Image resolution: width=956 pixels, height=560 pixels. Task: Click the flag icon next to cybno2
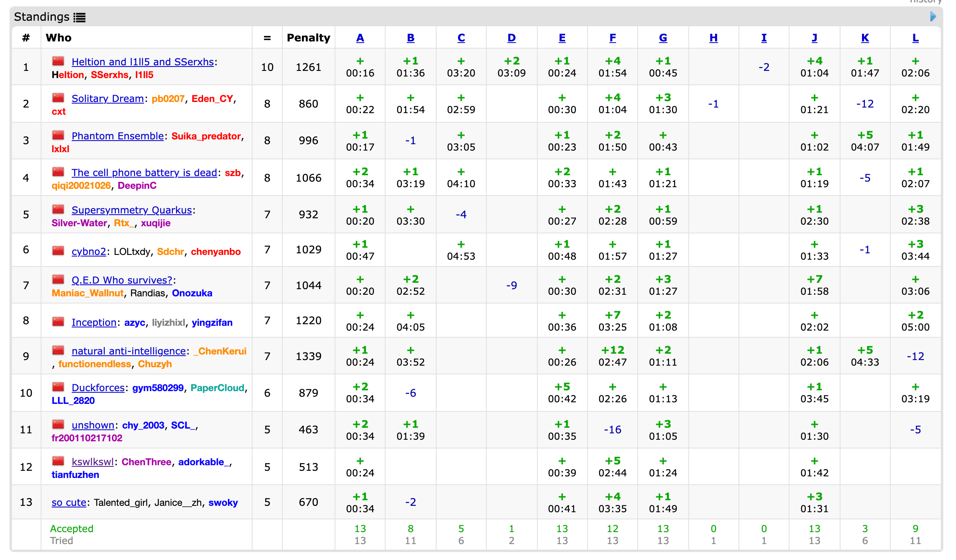[x=58, y=251]
